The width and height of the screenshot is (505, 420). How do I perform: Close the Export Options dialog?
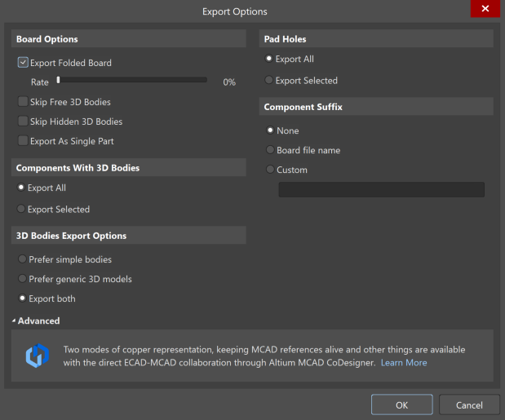485,9
